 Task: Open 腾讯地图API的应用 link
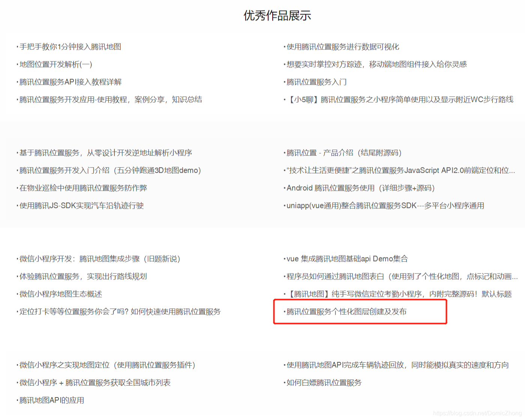tap(52, 400)
